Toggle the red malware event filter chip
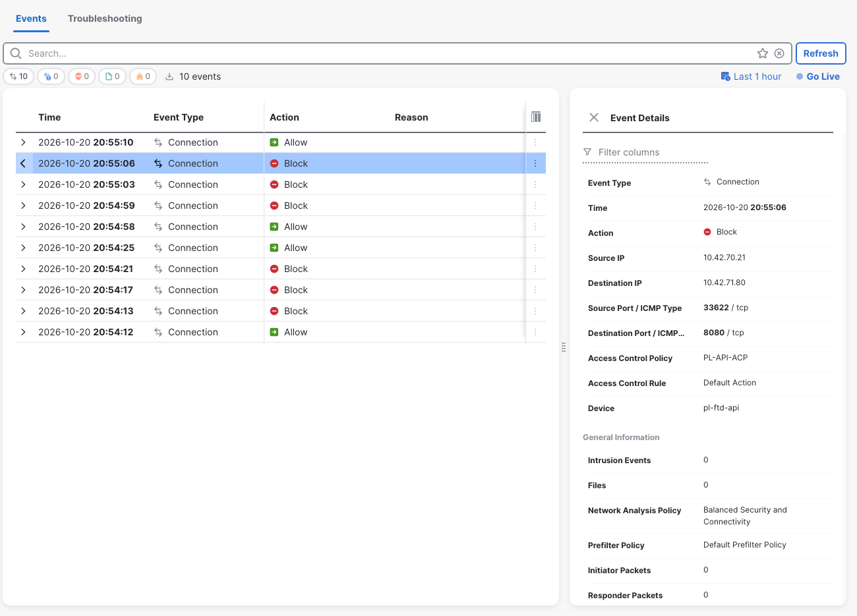The height and width of the screenshot is (616, 857). (82, 76)
